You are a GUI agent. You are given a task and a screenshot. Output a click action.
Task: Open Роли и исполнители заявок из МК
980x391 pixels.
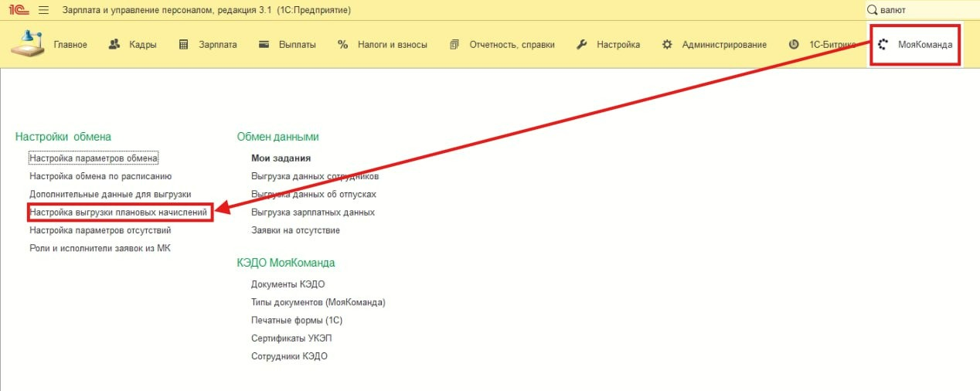[x=100, y=248]
